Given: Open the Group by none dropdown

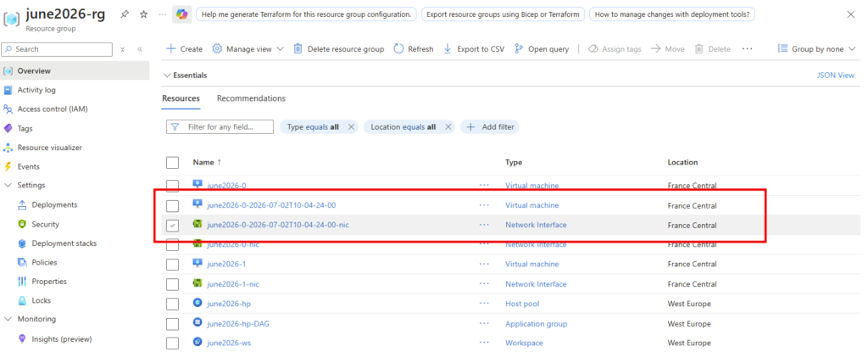Looking at the screenshot, I should (816, 49).
